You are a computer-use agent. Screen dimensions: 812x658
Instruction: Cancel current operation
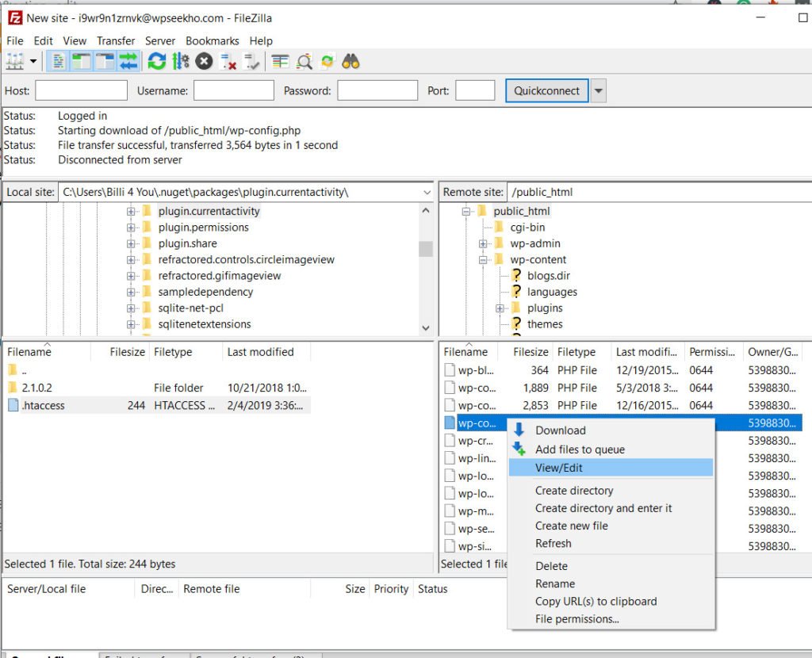pos(204,62)
